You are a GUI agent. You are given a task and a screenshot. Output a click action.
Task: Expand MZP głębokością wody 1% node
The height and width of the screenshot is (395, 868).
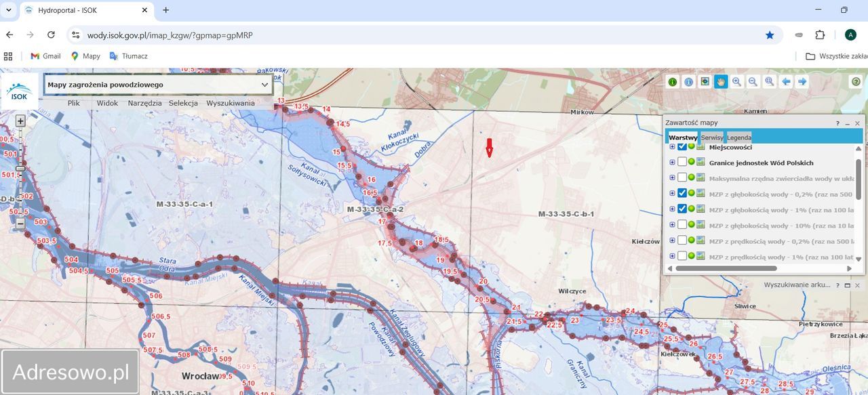[672, 209]
